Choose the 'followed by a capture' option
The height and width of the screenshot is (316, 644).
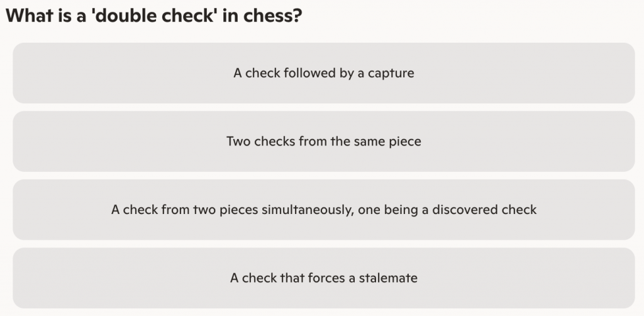tap(323, 73)
